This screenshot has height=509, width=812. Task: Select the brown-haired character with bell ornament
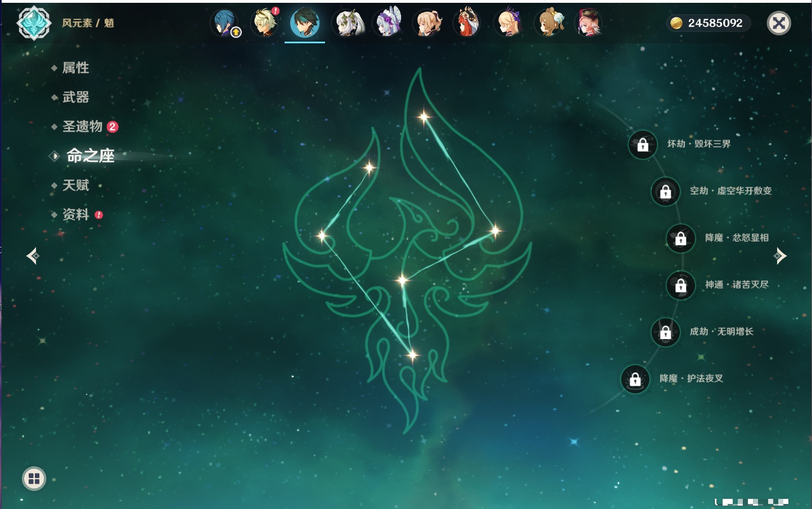(x=549, y=23)
